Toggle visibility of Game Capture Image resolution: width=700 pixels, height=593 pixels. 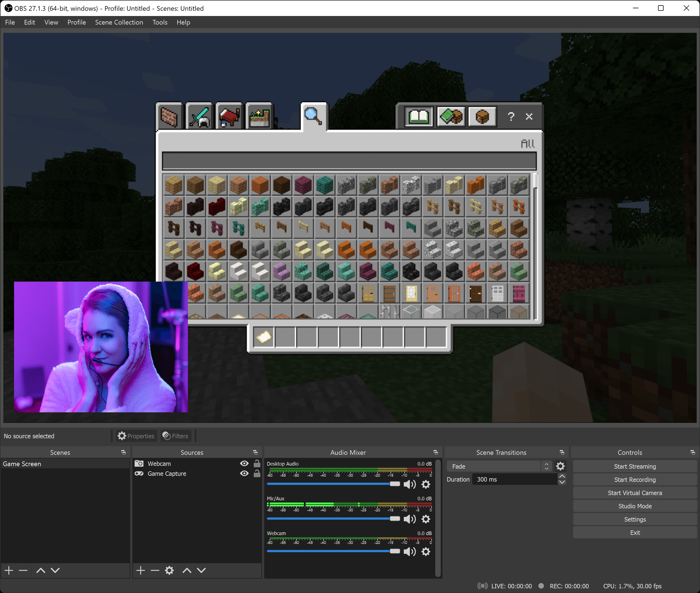click(244, 473)
